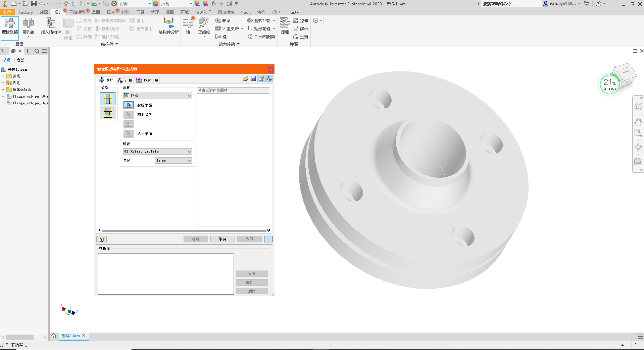Activate the 终止平面 termination plane selector

click(129, 134)
